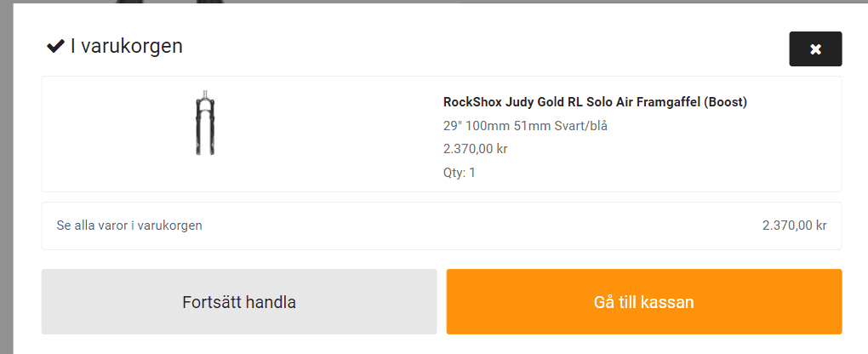Screen dimensions: 868x354
Task: Click the Qty: 1 quantity label
Action: point(460,172)
